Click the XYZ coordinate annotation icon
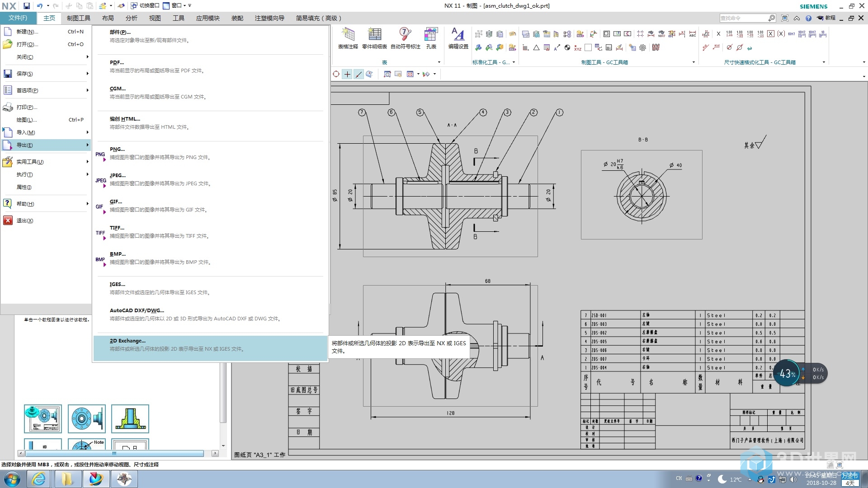 (578, 47)
